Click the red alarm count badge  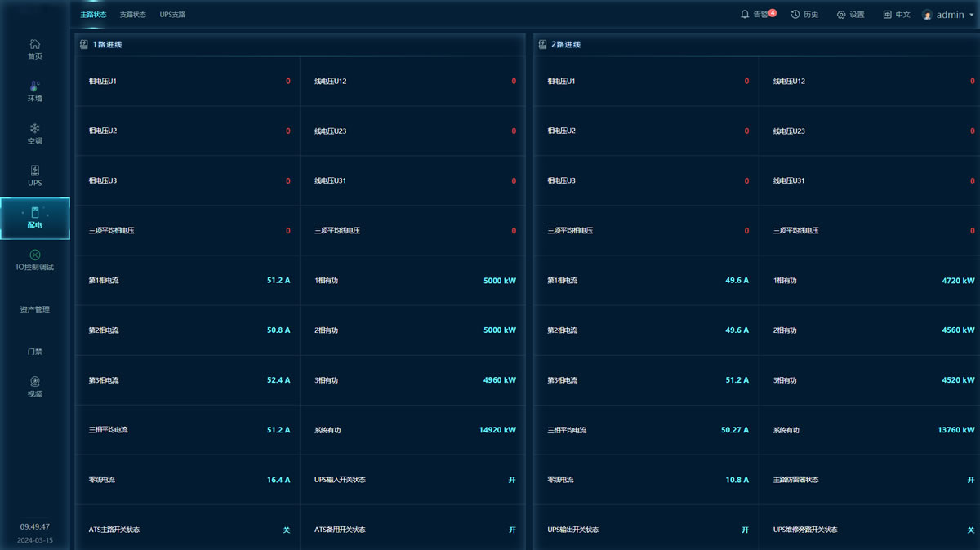(x=773, y=12)
